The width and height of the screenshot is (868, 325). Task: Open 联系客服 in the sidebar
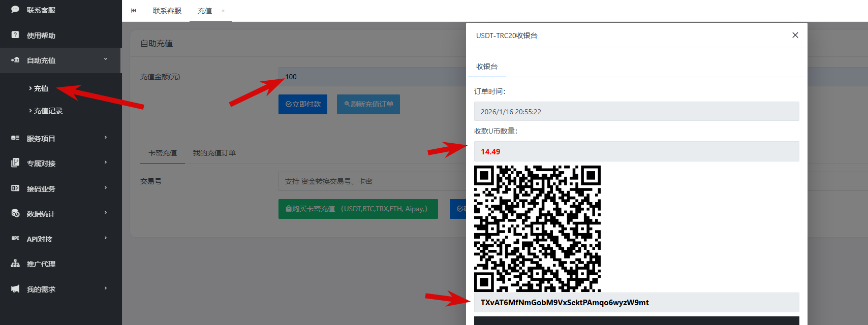pyautogui.click(x=41, y=10)
